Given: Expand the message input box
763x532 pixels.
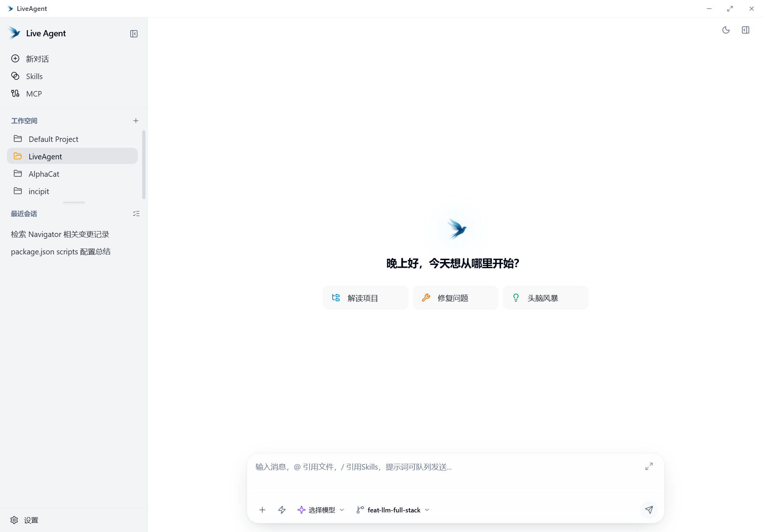Looking at the screenshot, I should [x=649, y=466].
